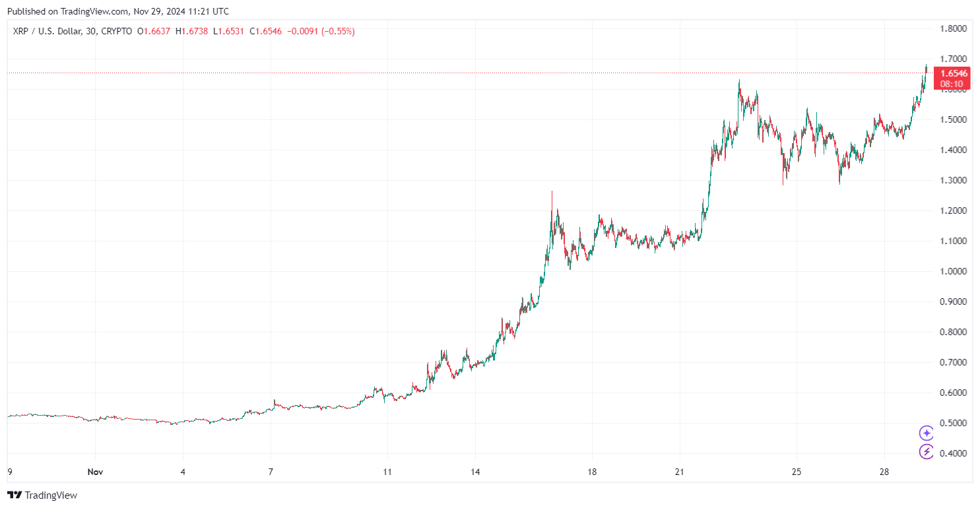Click the high value H1.6738
Viewport: 980px width, 508px height.
pos(191,31)
